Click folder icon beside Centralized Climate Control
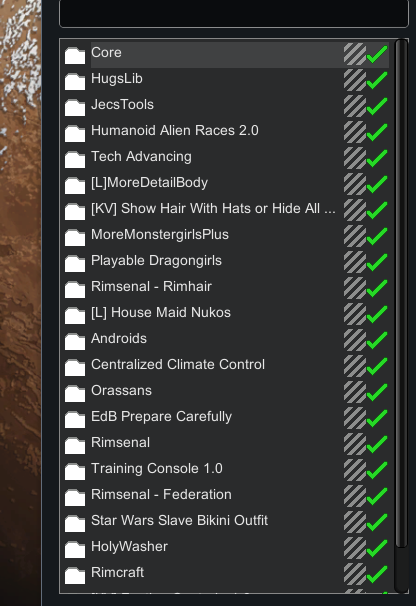The width and height of the screenshot is (416, 606). coord(75,367)
